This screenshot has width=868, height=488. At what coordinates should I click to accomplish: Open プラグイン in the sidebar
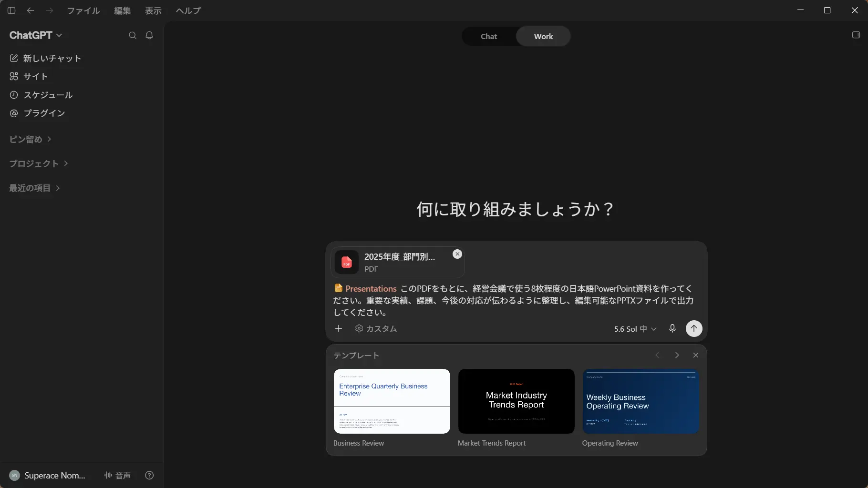point(37,113)
